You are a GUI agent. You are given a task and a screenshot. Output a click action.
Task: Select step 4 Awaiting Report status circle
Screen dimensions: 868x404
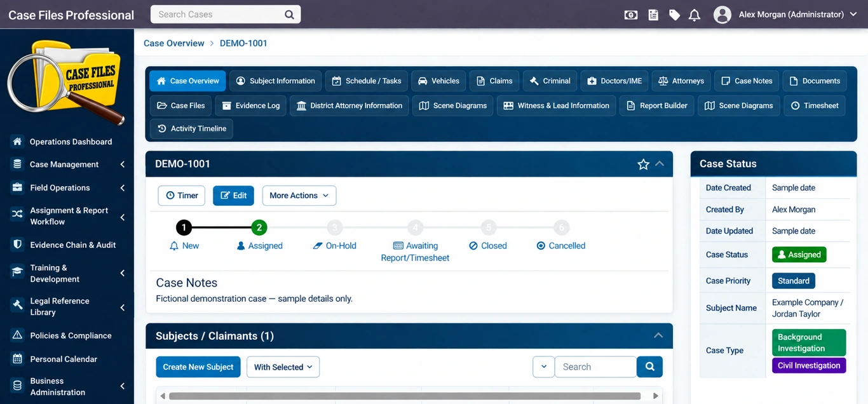pos(415,227)
